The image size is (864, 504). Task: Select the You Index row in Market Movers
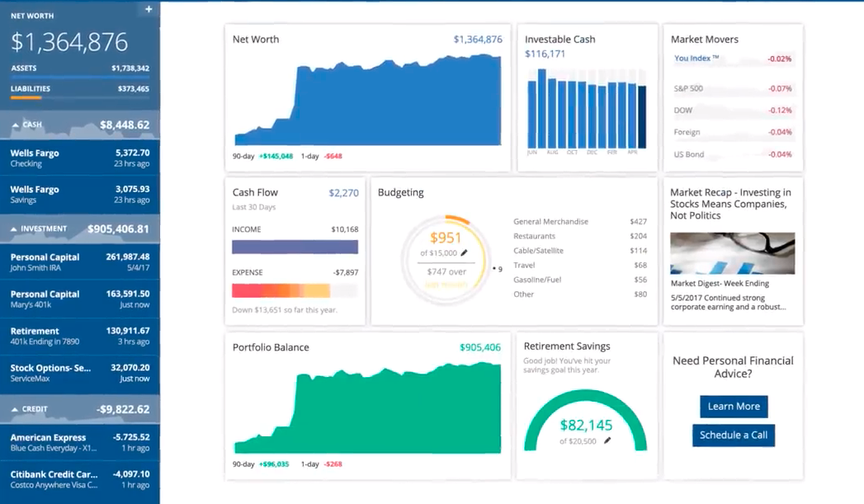[732, 59]
